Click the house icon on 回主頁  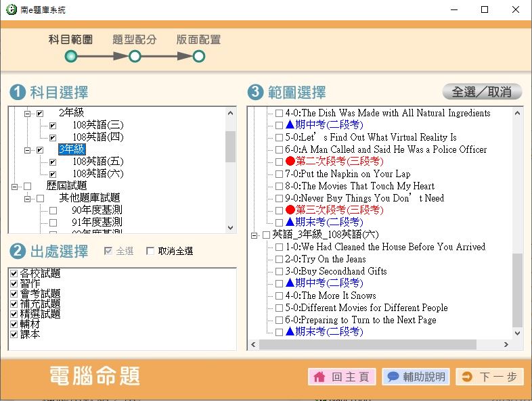coord(319,377)
